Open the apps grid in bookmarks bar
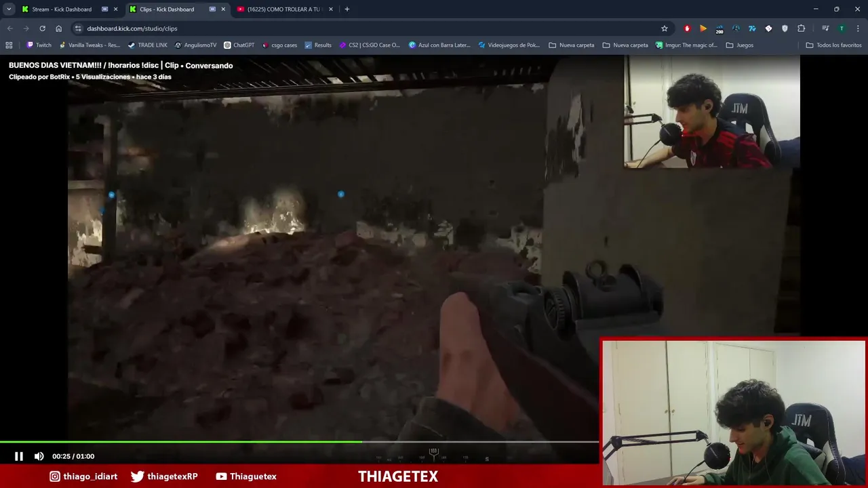This screenshot has height=488, width=868. (9, 45)
